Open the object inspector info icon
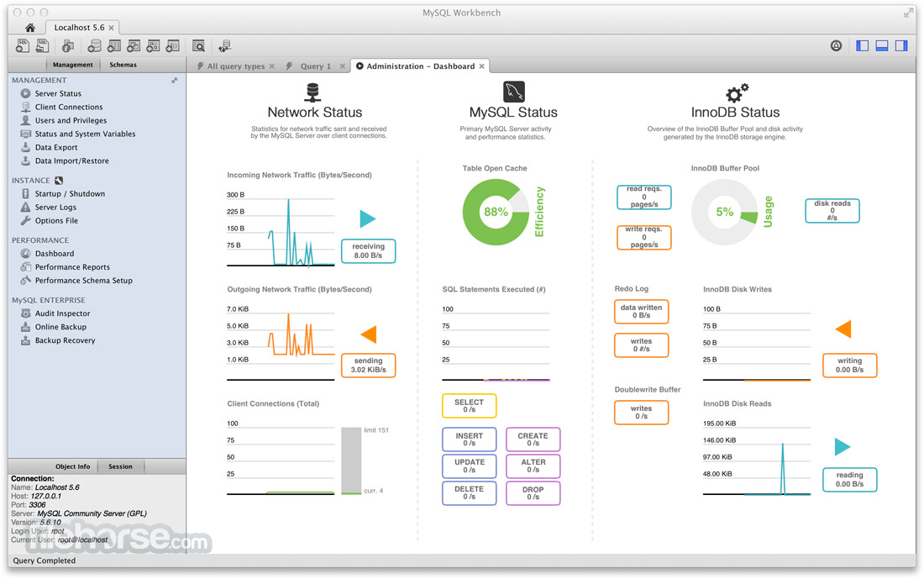The height and width of the screenshot is (579, 924). coord(68,45)
